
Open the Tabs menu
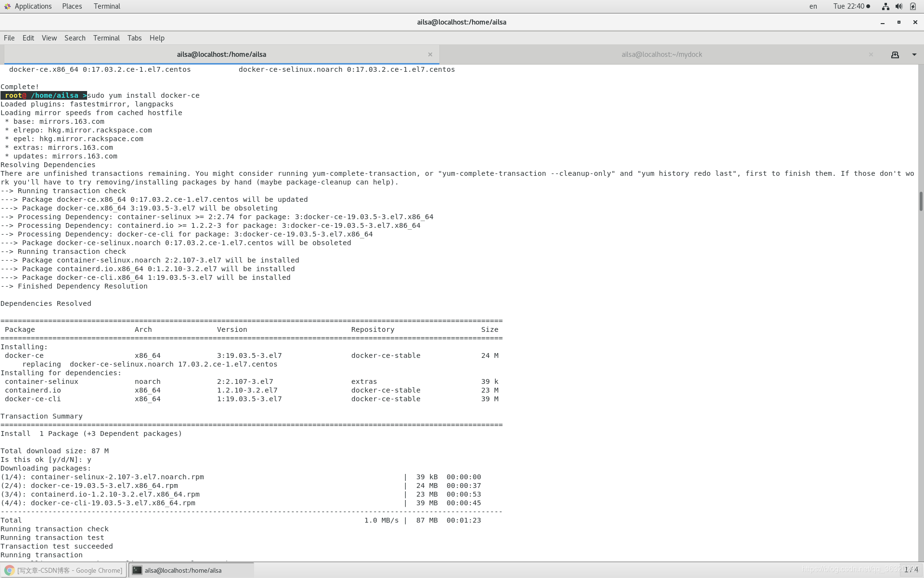point(134,38)
